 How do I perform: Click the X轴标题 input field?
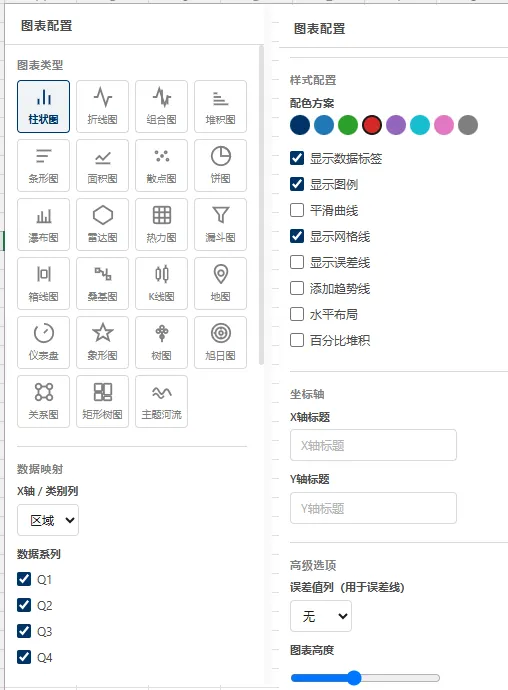[x=373, y=445]
